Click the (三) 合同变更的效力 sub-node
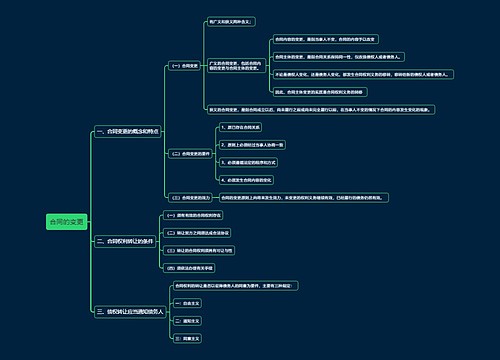This screenshot has height=360, width=500. (x=191, y=198)
